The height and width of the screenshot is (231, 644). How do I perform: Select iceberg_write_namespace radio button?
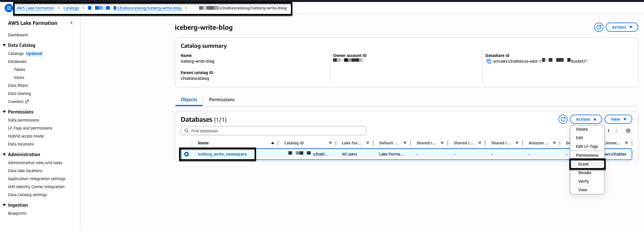coord(187,154)
